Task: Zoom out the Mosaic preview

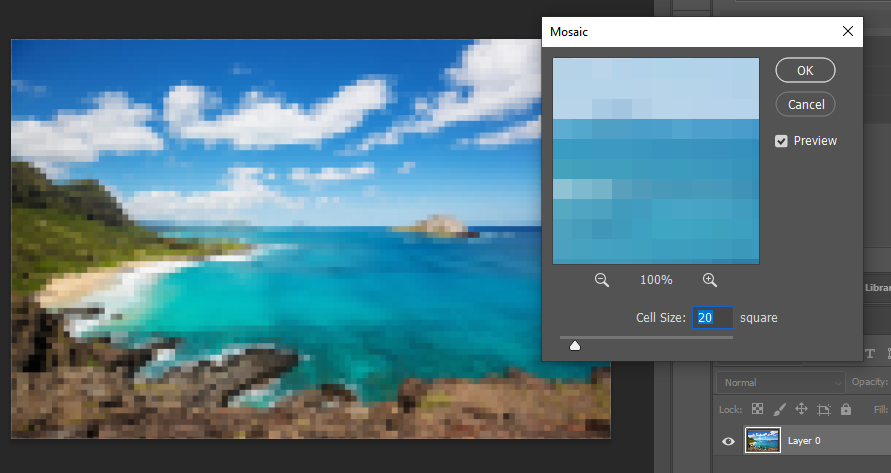Action: [x=602, y=281]
